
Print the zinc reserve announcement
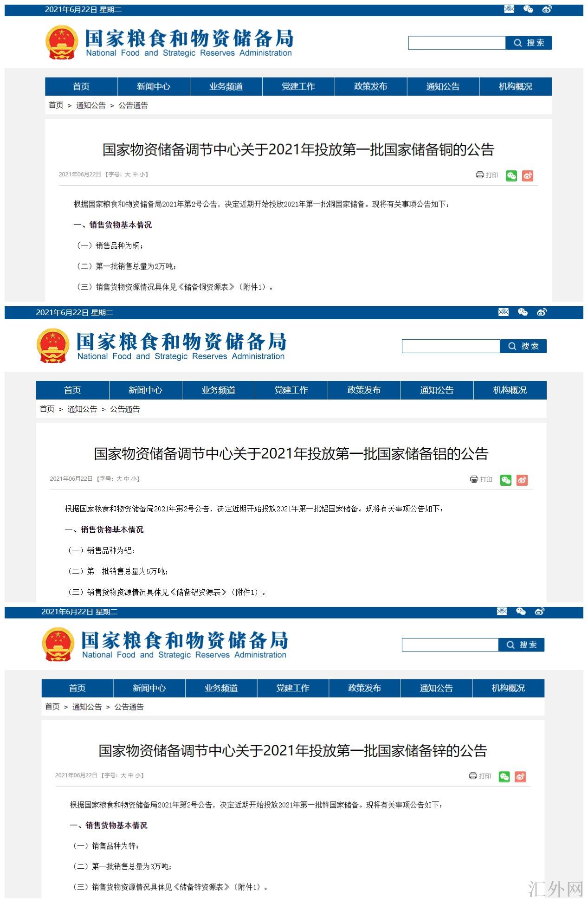(480, 776)
